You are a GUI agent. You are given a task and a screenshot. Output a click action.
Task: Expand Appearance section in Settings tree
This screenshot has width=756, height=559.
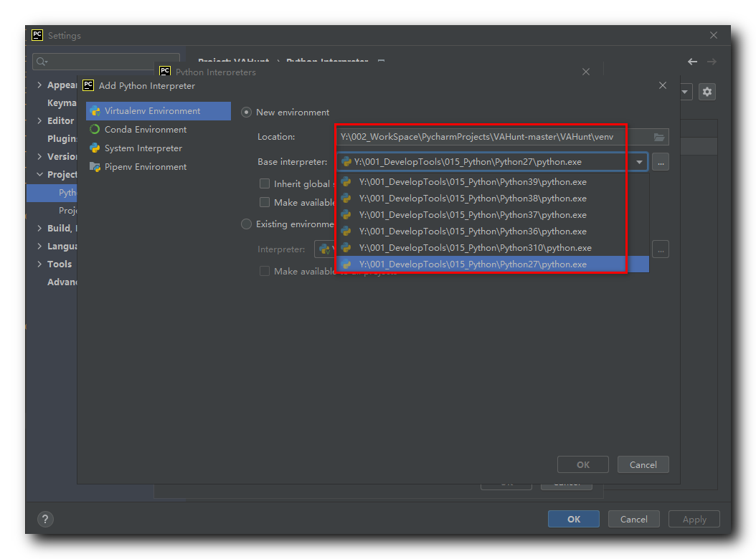pos(39,85)
